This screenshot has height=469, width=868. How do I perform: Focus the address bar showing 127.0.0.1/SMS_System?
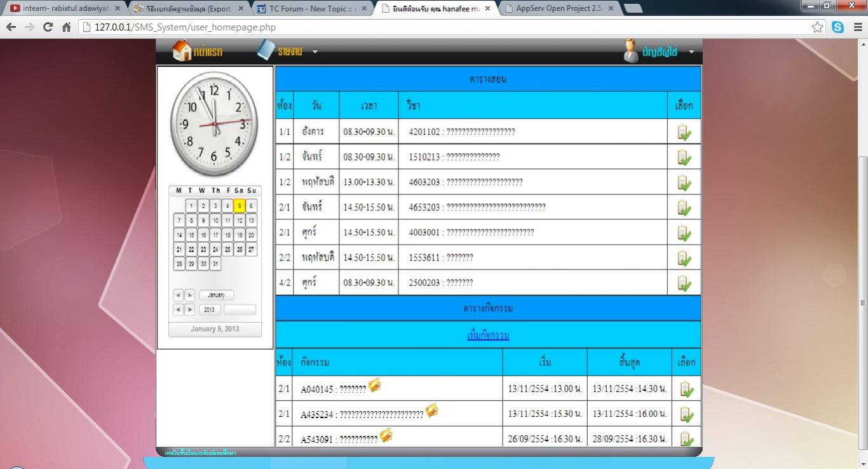[x=445, y=27]
